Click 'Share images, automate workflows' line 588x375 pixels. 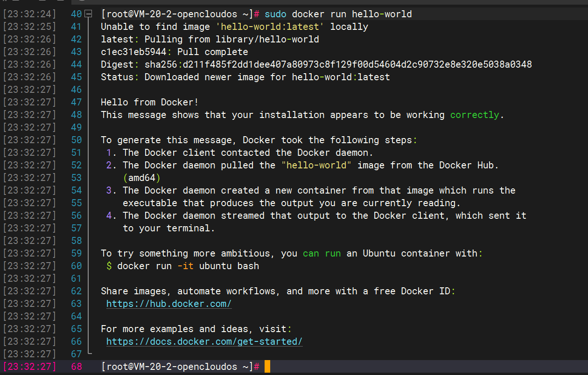pos(278,291)
